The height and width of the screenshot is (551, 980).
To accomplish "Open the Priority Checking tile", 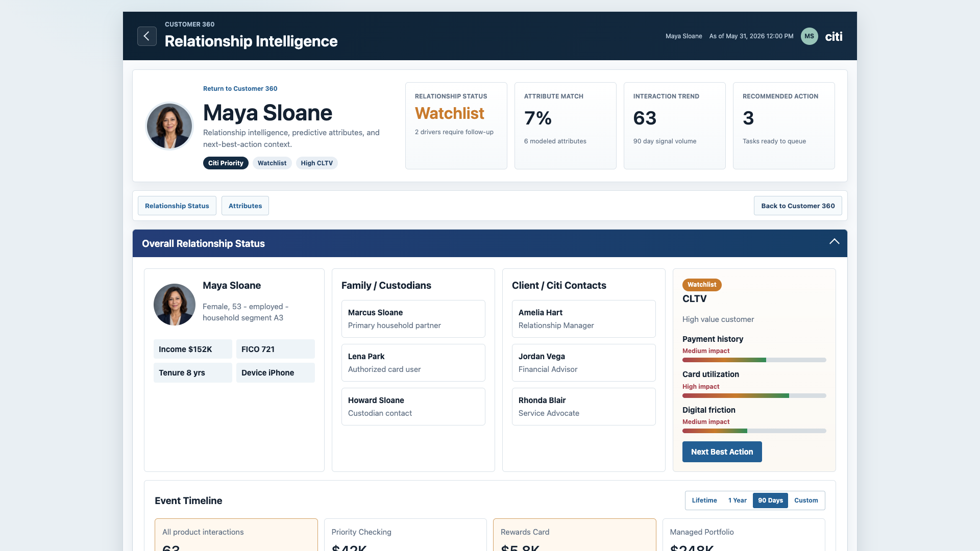I will tap(405, 535).
